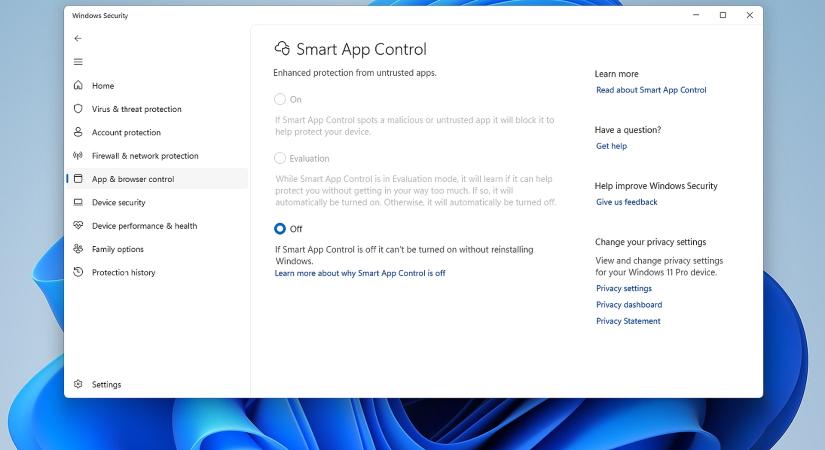Viewport: 825px width, 450px height.
Task: Select the Evaluation radio button
Action: (280, 158)
